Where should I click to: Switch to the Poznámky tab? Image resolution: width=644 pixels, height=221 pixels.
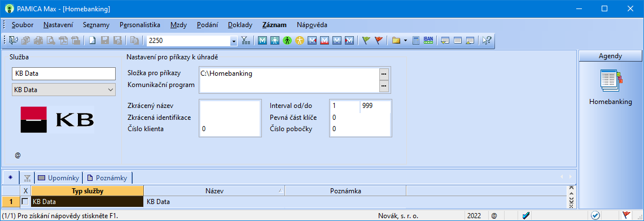108,178
